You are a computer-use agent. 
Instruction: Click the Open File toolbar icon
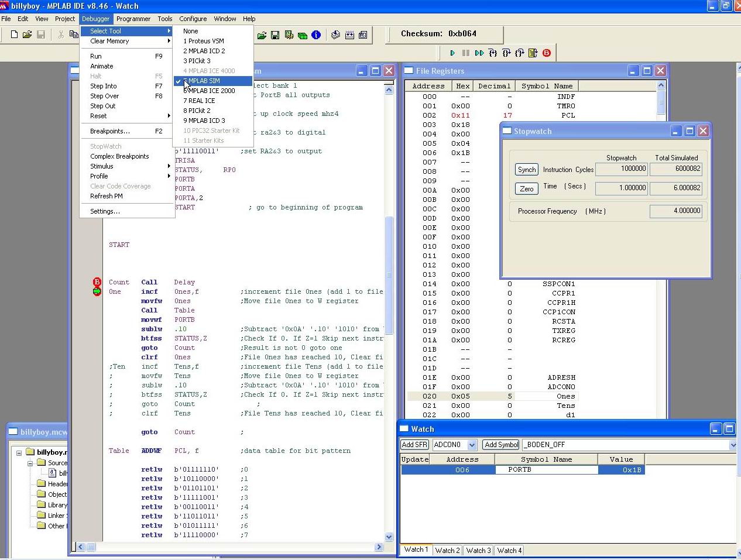point(28,35)
